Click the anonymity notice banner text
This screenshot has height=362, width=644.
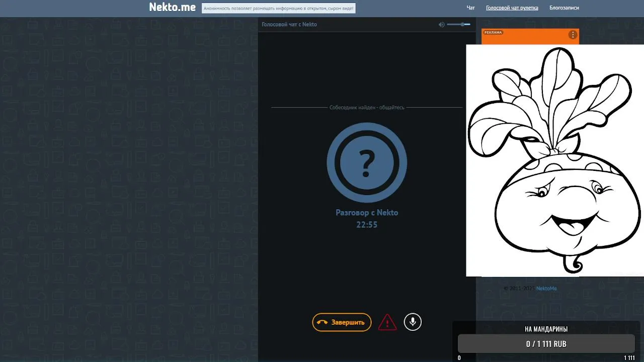[279, 8]
